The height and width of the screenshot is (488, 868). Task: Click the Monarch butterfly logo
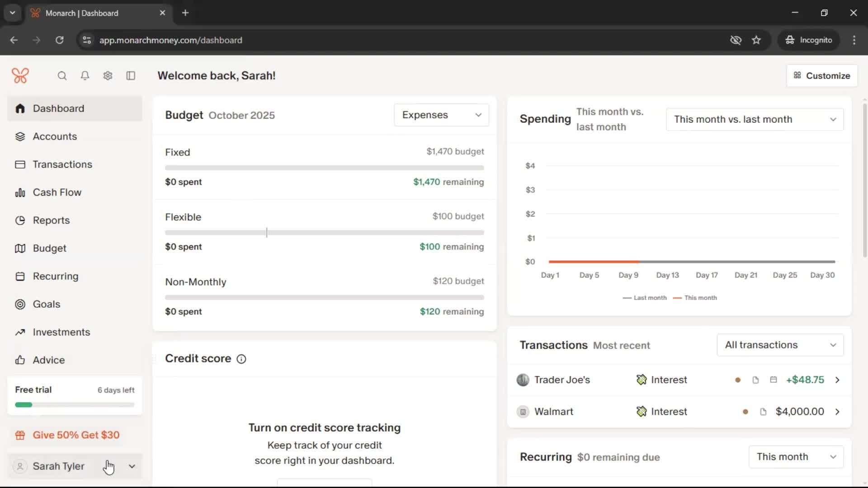20,75
